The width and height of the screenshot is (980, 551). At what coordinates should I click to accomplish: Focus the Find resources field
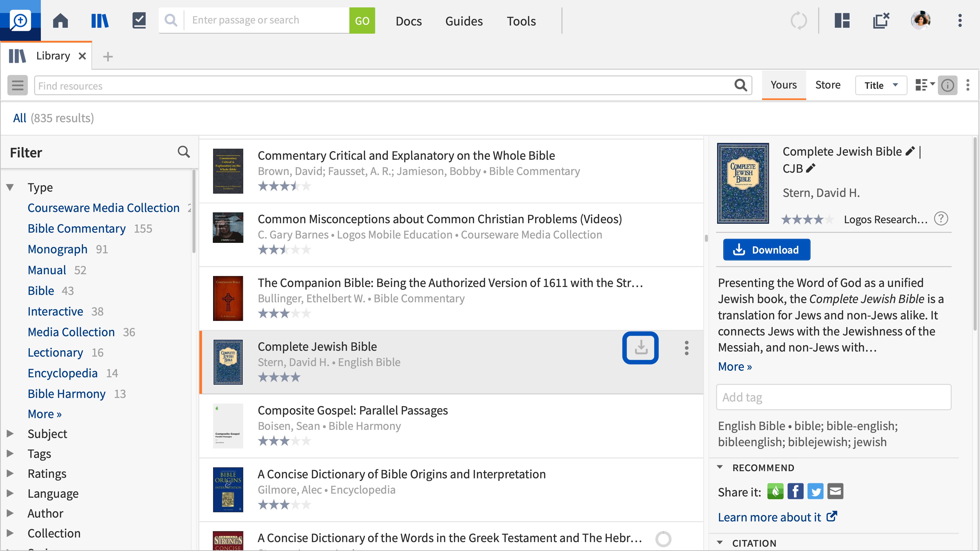click(x=393, y=85)
